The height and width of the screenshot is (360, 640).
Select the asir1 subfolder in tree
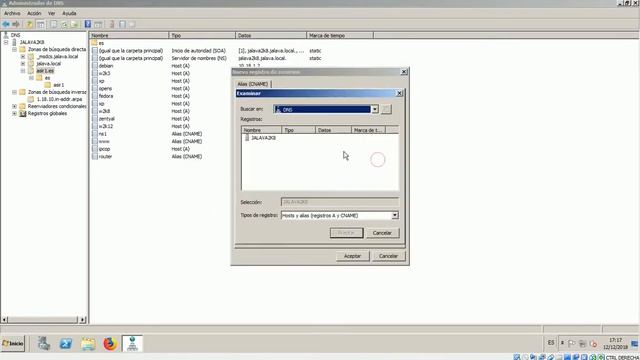(59, 85)
